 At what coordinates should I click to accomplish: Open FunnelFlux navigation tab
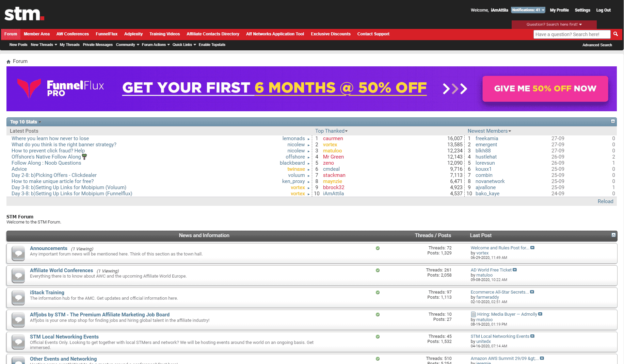pos(107,34)
